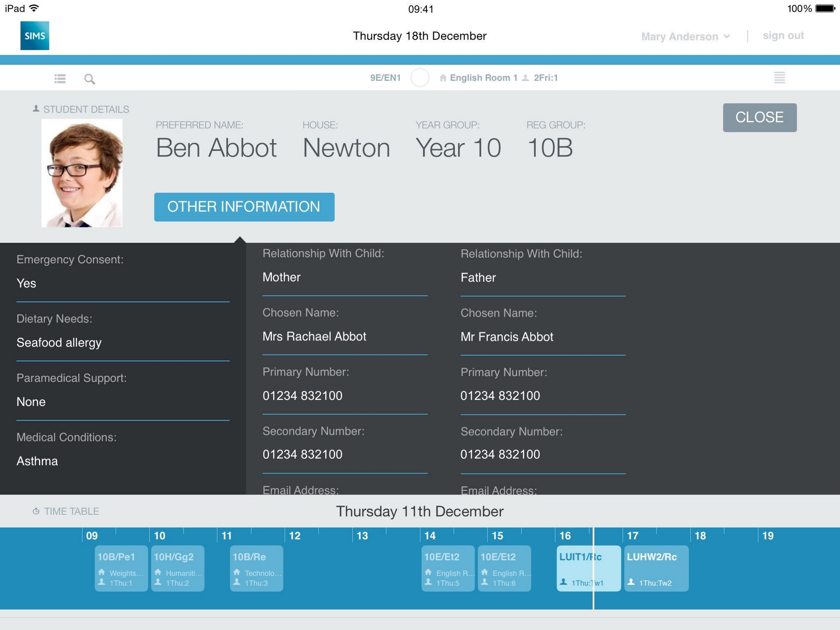Screen dimensions: 840x630
Task: Click the person icon beside 2Fri:1
Action: pyautogui.click(x=525, y=78)
